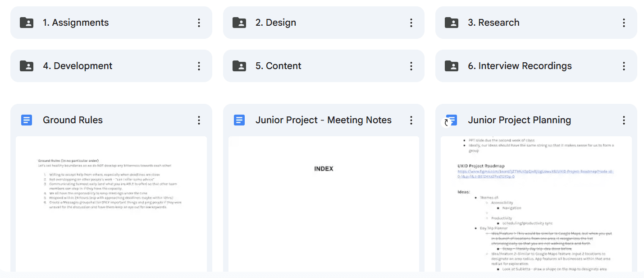Open more actions for 4. Development folder
This screenshot has width=644, height=278.
pos(199,66)
